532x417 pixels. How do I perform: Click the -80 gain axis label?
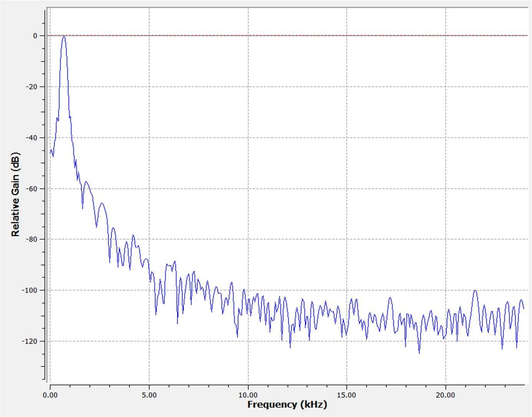coord(31,239)
